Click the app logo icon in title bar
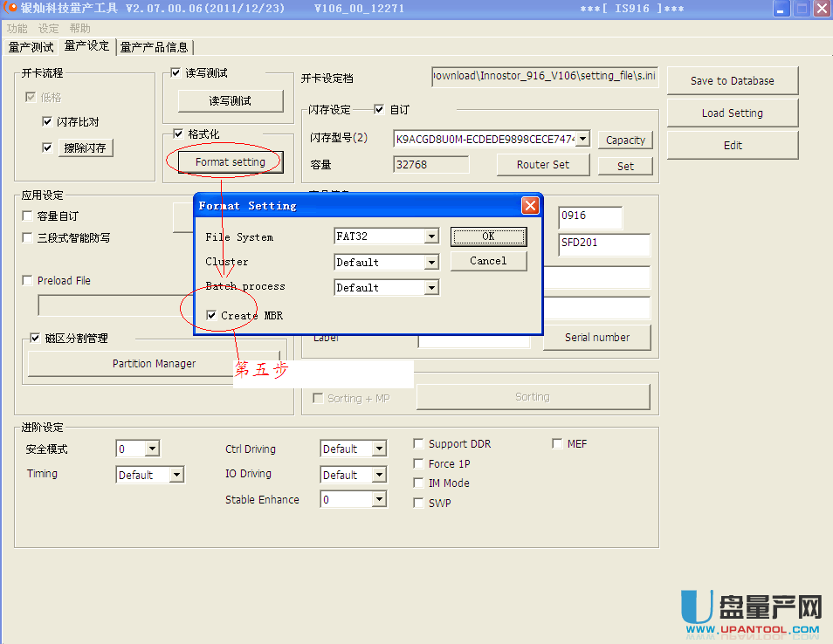Screen dimensions: 833x644 tap(11, 9)
